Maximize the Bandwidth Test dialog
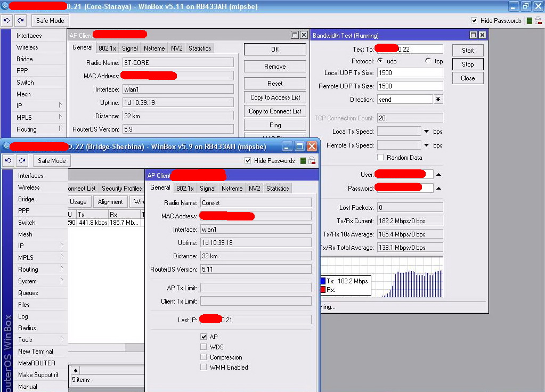545x392 pixels. (473, 35)
